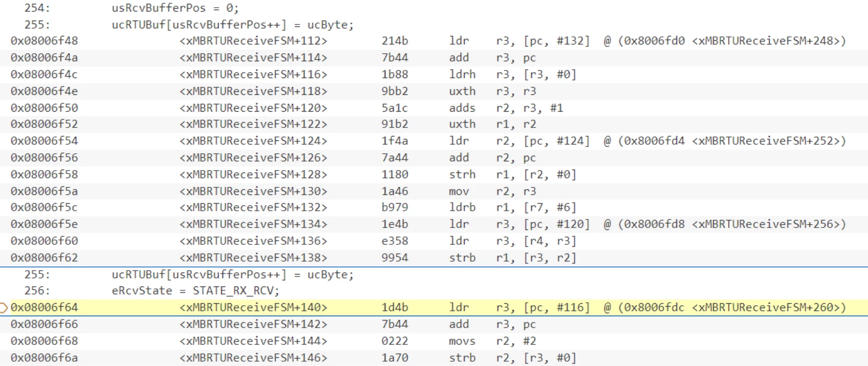Click comment @ (0x8006fd4 <xMBRTUReceiveFSM+252>)
Image resolution: width=868 pixels, height=366 pixels.
[725, 141]
